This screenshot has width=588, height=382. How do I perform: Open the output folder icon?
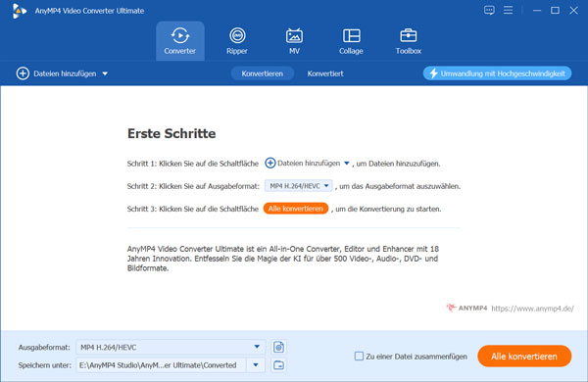click(278, 365)
